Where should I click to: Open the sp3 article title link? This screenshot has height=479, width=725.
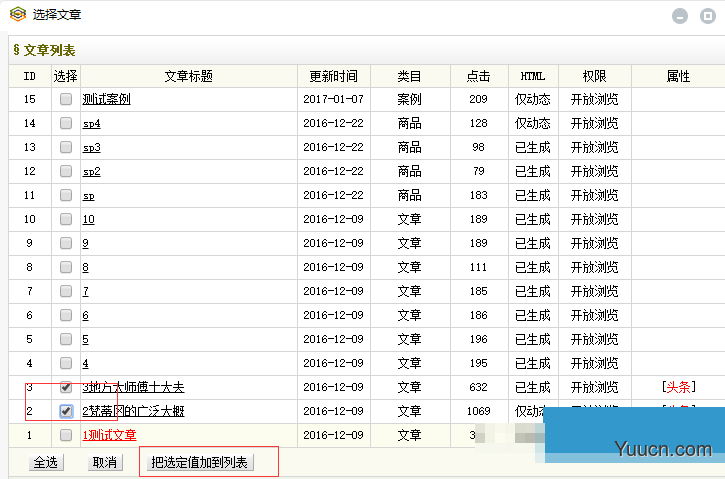coord(91,147)
